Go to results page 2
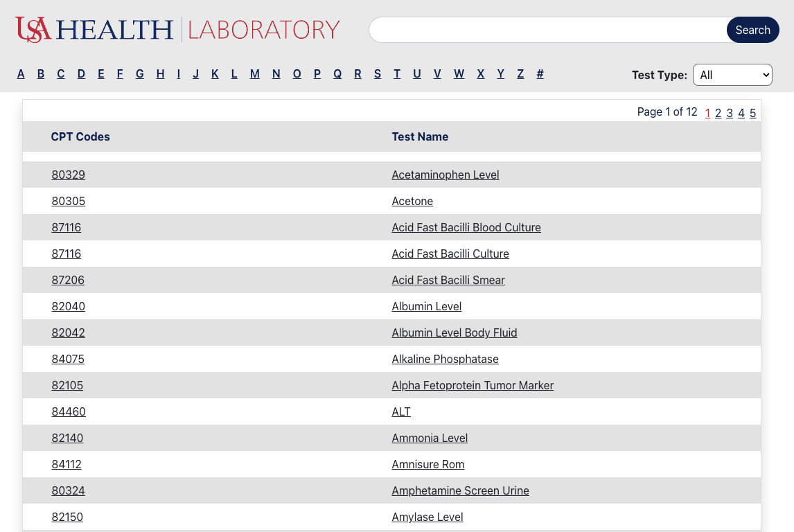The width and height of the screenshot is (794, 532). (x=718, y=113)
